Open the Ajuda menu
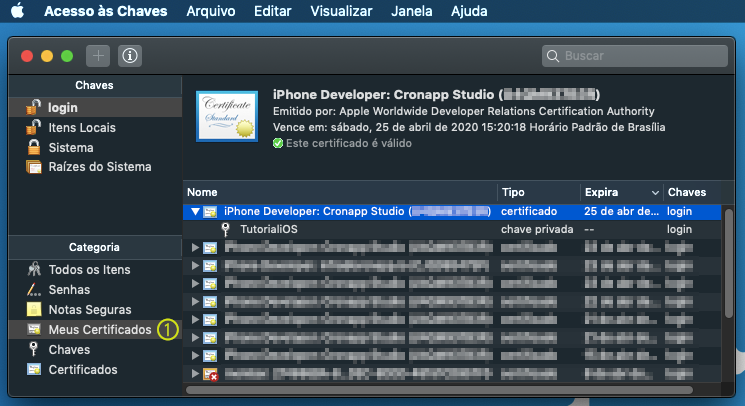This screenshot has width=745, height=406. coord(469,11)
